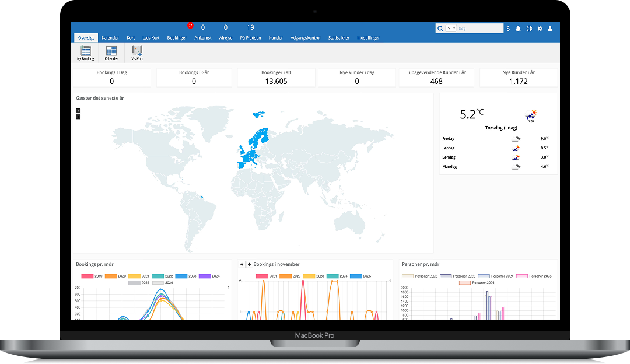Image resolution: width=630 pixels, height=364 pixels.
Task: Toggle Personer 2022 legend item
Action: pyautogui.click(x=420, y=276)
